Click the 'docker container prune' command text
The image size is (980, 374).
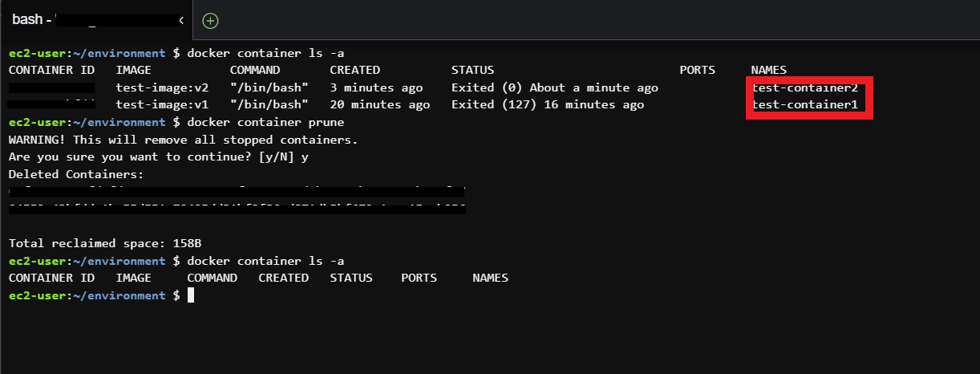click(265, 122)
